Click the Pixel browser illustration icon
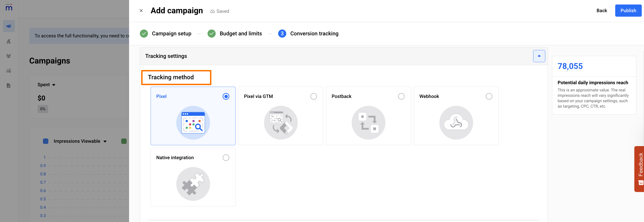The image size is (644, 222). click(x=193, y=123)
